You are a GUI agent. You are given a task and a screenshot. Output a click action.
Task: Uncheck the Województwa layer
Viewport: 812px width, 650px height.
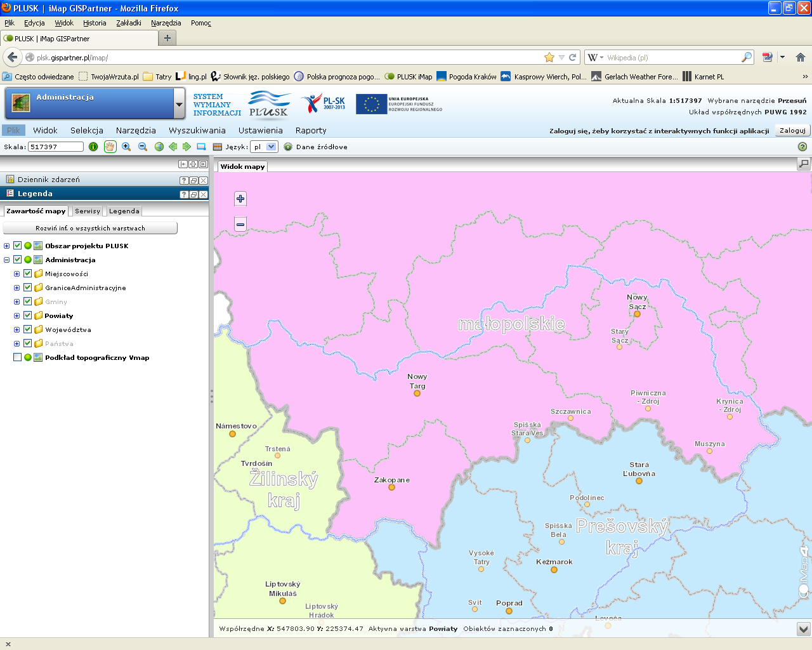pyautogui.click(x=28, y=329)
